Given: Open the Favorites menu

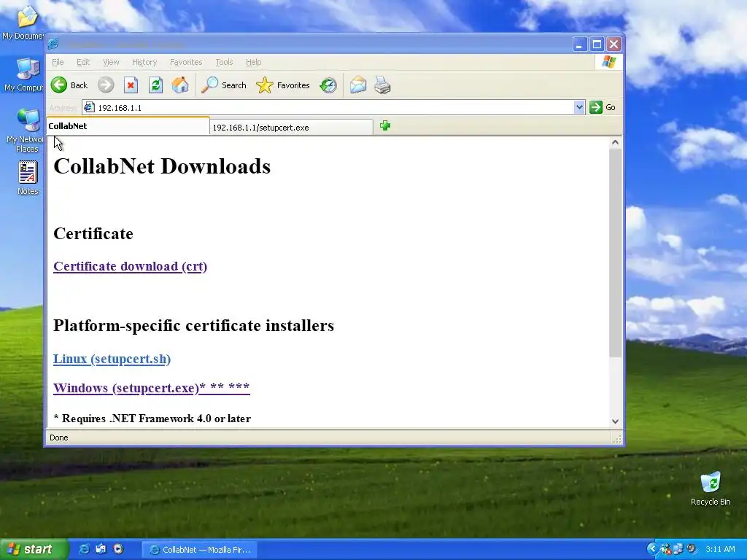Looking at the screenshot, I should coord(186,62).
